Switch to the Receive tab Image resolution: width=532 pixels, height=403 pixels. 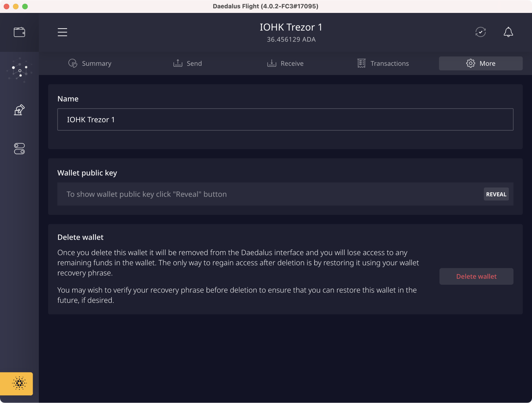285,63
